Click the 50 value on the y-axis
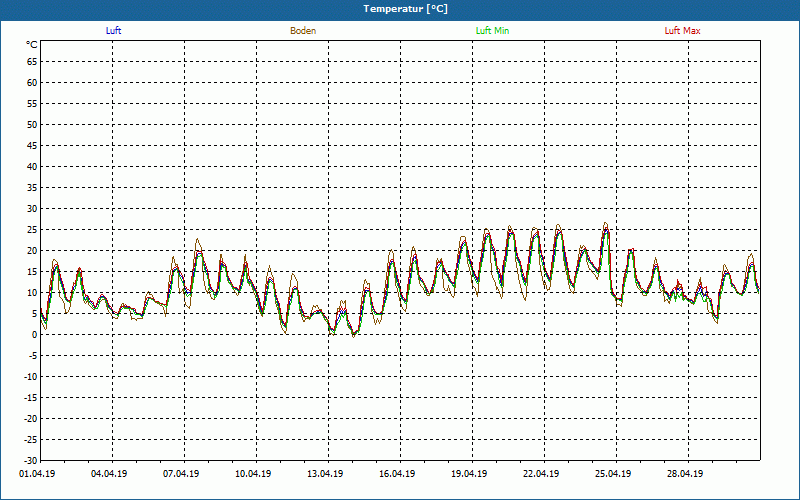This screenshot has height=500, width=800. click(x=32, y=124)
